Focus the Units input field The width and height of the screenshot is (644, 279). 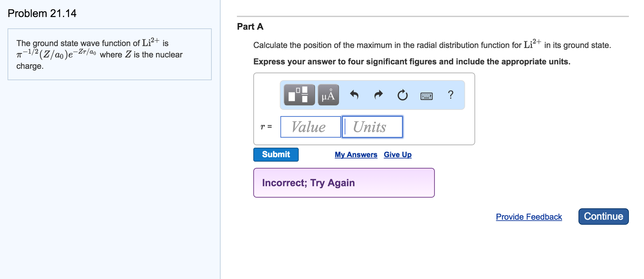(373, 127)
